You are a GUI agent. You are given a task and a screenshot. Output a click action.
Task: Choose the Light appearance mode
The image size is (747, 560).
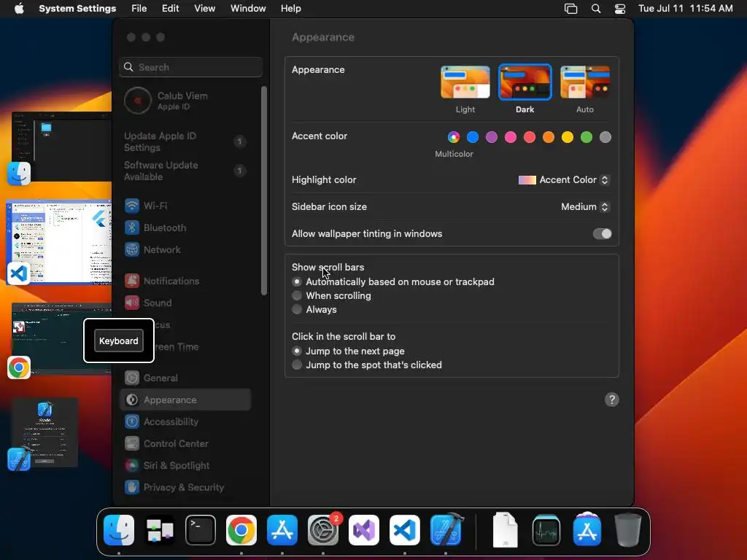465,82
